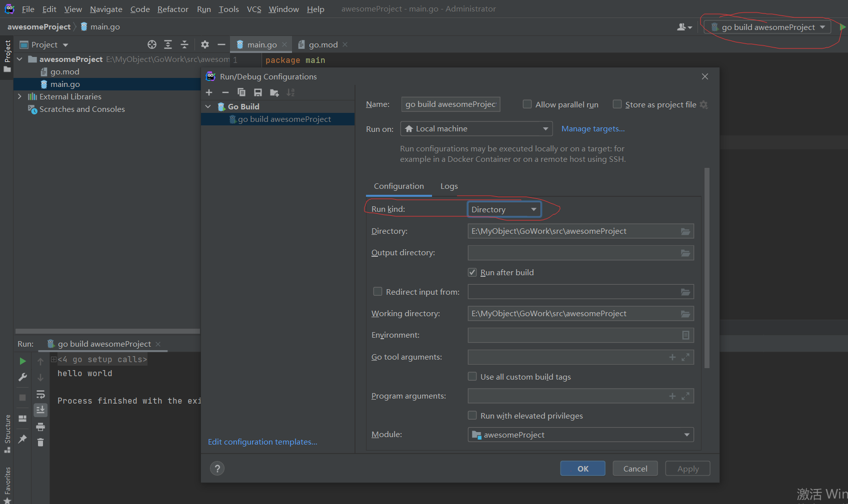
Task: Open the user account icon menu
Action: coord(684,27)
